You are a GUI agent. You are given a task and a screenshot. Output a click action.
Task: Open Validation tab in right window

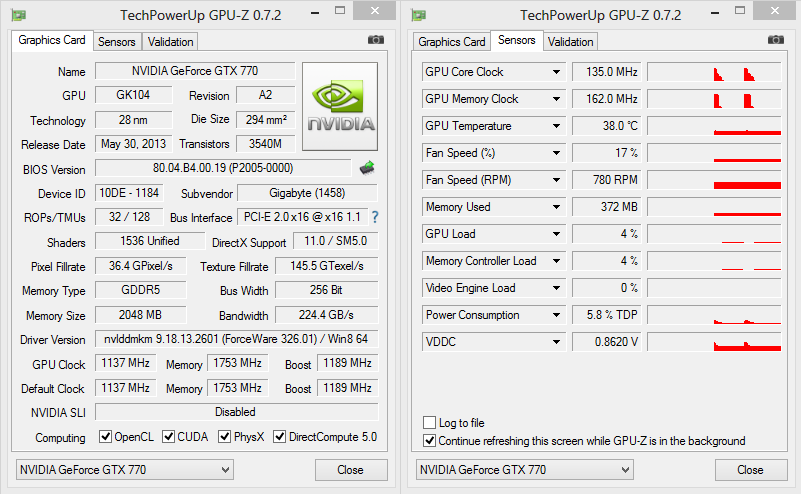570,42
